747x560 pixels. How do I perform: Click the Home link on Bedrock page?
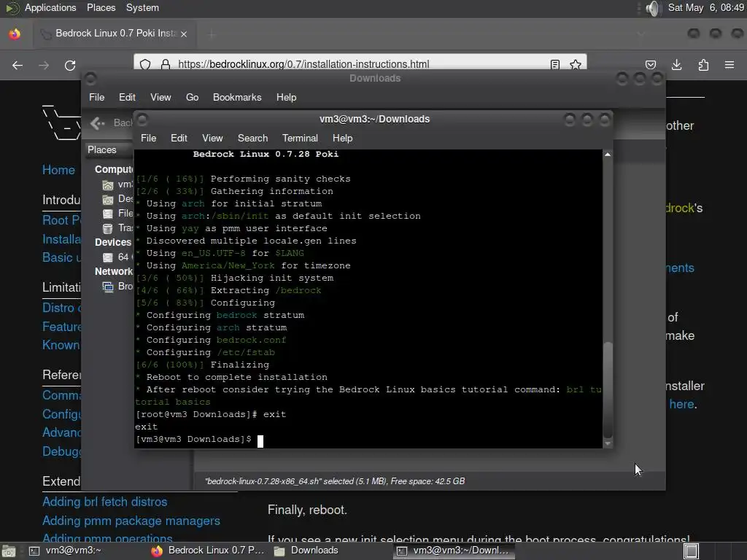[x=58, y=170]
